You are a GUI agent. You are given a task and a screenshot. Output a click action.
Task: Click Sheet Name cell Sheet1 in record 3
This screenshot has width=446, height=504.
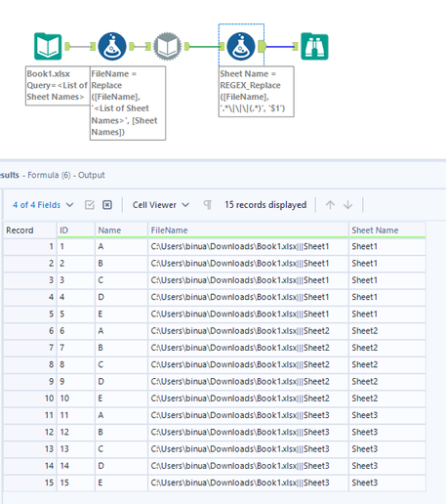pos(387,280)
